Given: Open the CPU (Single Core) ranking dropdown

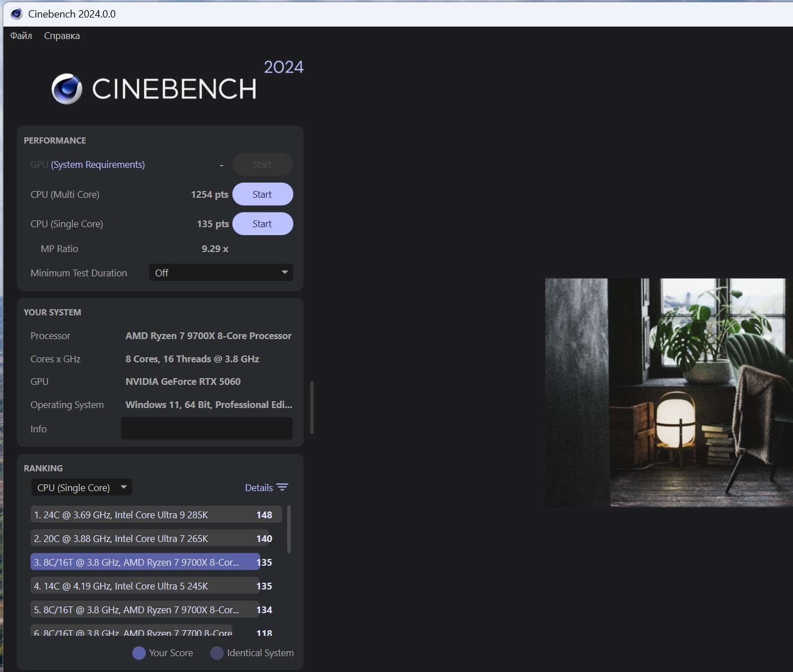Looking at the screenshot, I should click(81, 487).
